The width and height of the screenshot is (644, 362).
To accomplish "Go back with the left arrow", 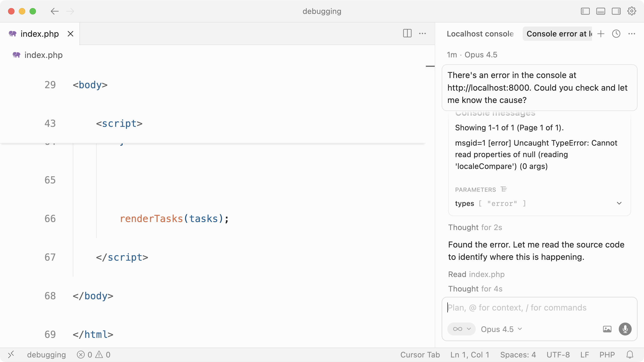I will (x=55, y=11).
